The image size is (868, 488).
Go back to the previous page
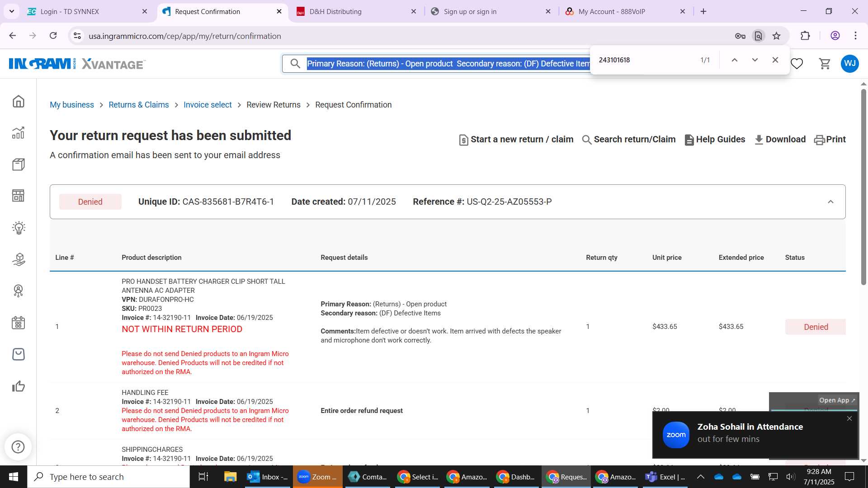point(13,36)
